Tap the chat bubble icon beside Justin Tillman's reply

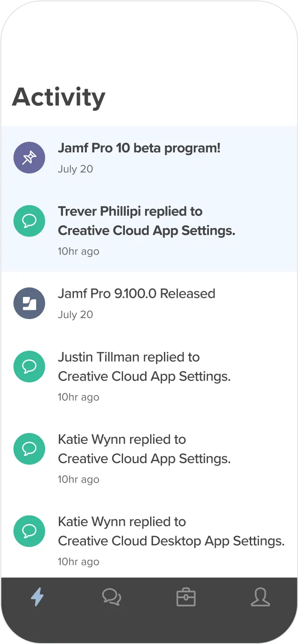(x=29, y=366)
